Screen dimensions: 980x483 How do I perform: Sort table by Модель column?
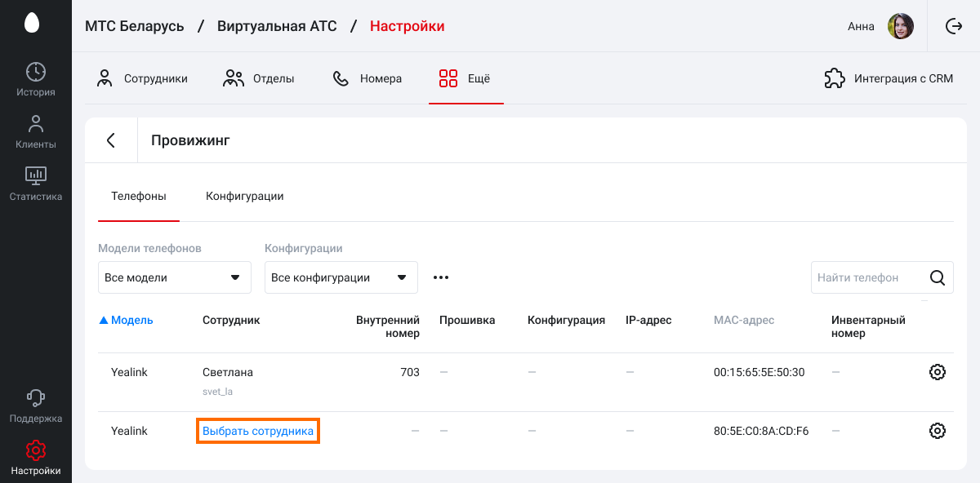[126, 320]
